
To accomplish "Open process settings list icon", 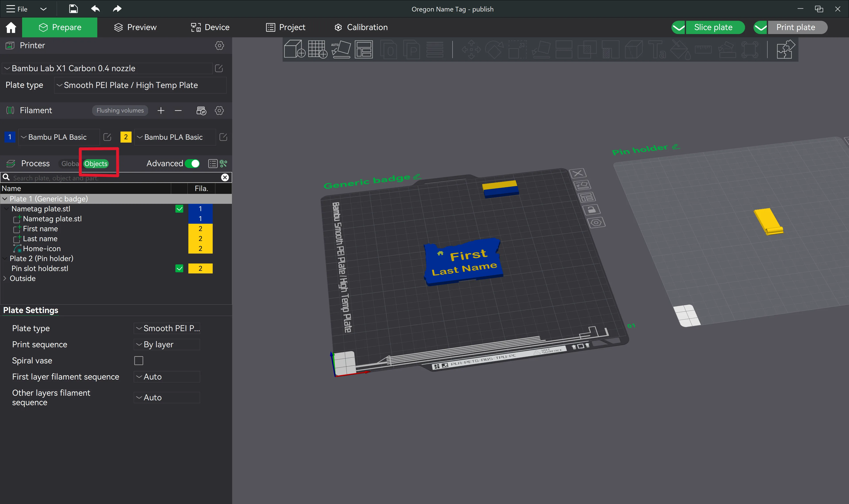I will coord(213,164).
